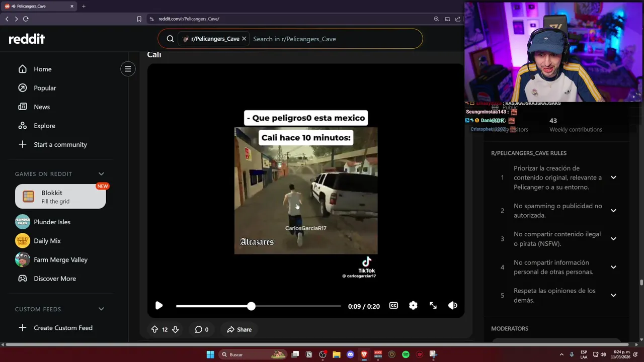Collapse the Custom Feeds section
The height and width of the screenshot is (362, 644).
pos(101,309)
